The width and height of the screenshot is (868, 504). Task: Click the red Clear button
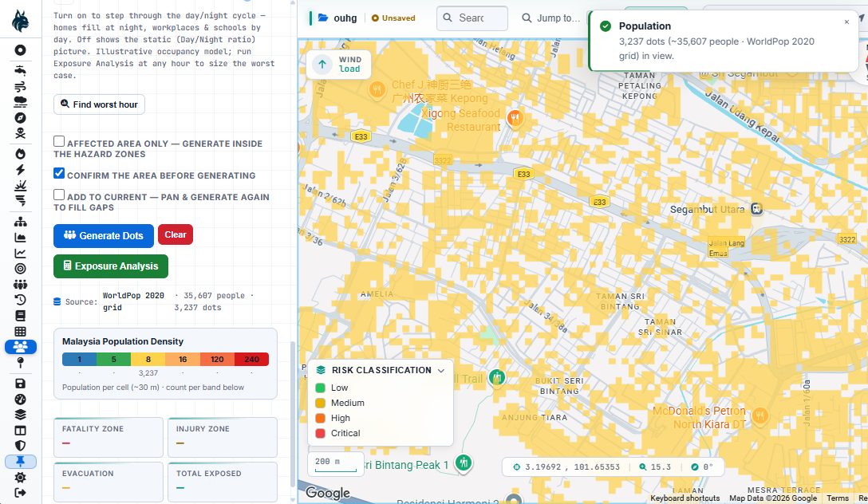tap(176, 234)
